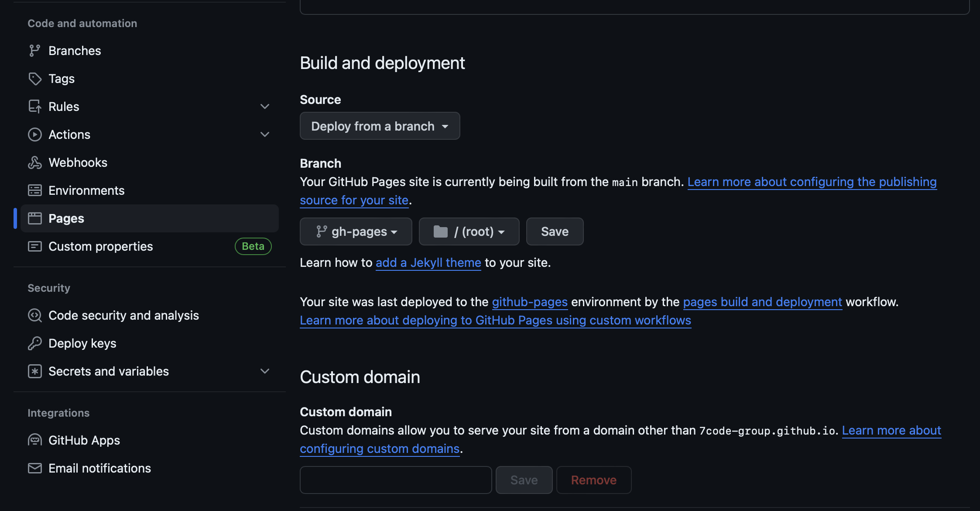Viewport: 980px width, 511px height.
Task: Focus the custom domain text field
Action: tap(396, 480)
